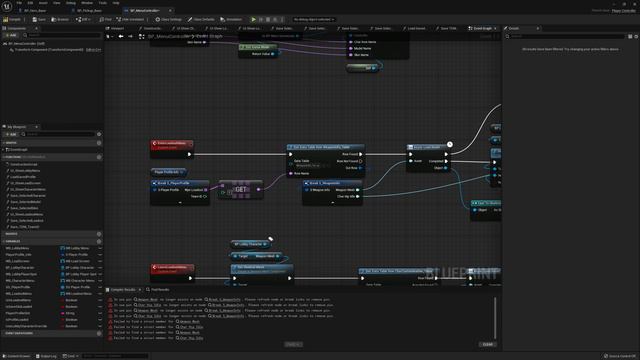Collapse the Break S_PlayerProfile node pins
Screen dimensions: 640x360
180,202
